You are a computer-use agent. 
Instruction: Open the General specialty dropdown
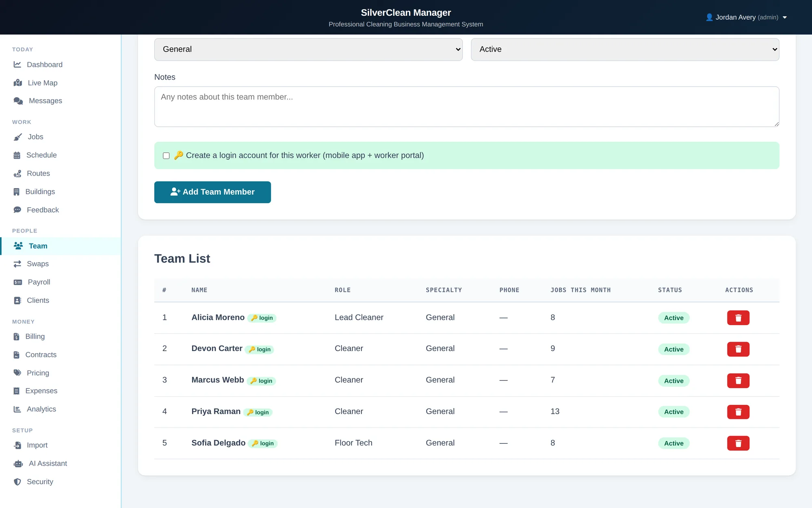309,50
